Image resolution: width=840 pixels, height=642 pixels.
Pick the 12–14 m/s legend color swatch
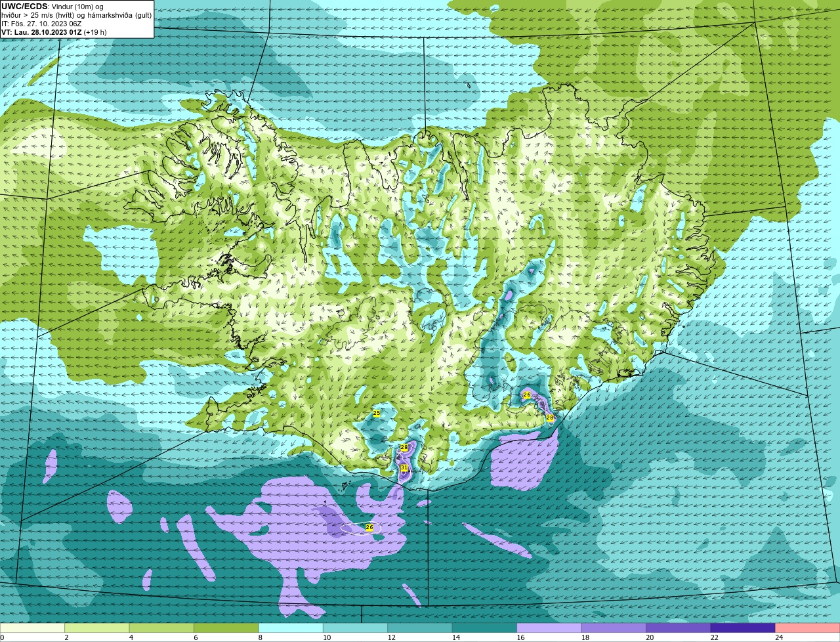point(420,628)
